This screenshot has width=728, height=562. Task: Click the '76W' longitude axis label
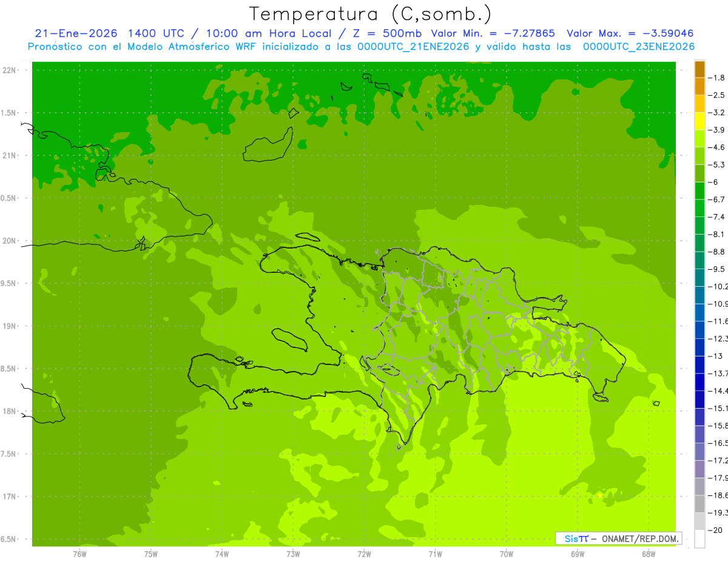click(79, 554)
